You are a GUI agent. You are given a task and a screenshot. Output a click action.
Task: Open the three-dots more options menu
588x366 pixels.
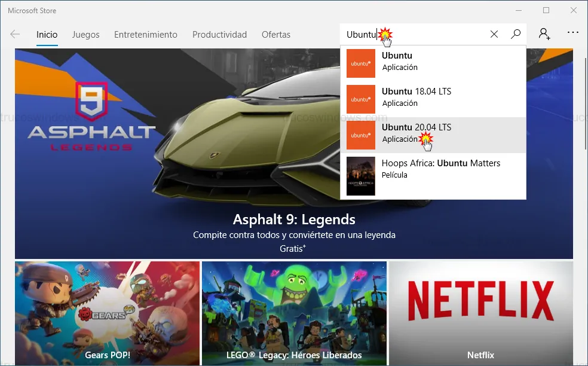coord(573,33)
